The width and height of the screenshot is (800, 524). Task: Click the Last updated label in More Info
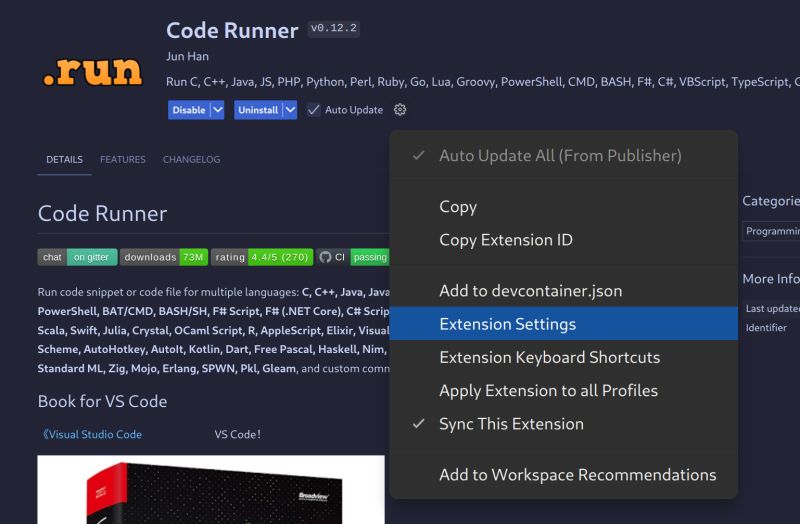click(772, 308)
